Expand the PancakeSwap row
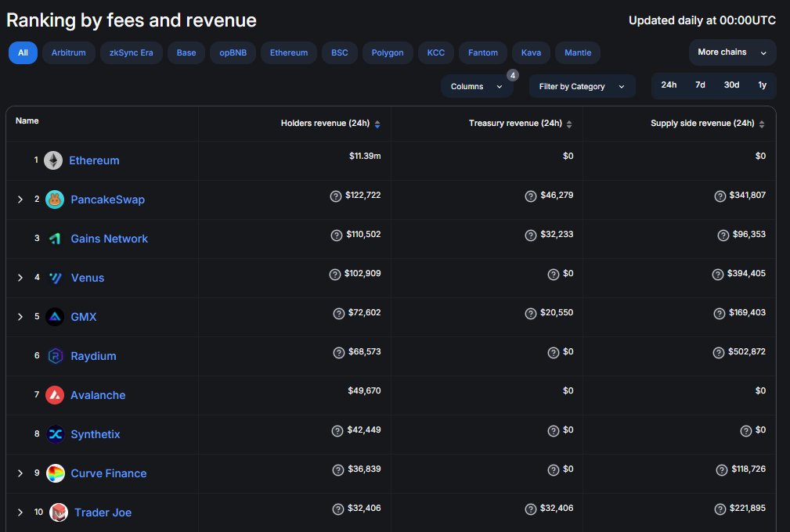The width and height of the screenshot is (790, 532). (20, 199)
